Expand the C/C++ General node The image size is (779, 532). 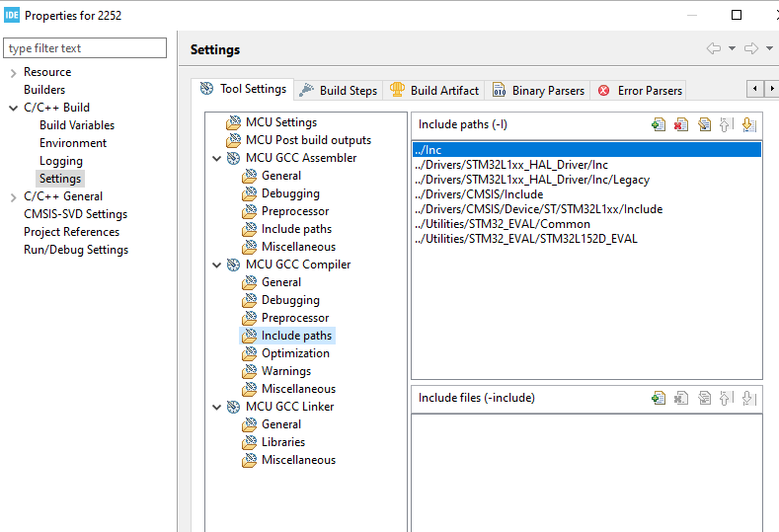(x=14, y=197)
